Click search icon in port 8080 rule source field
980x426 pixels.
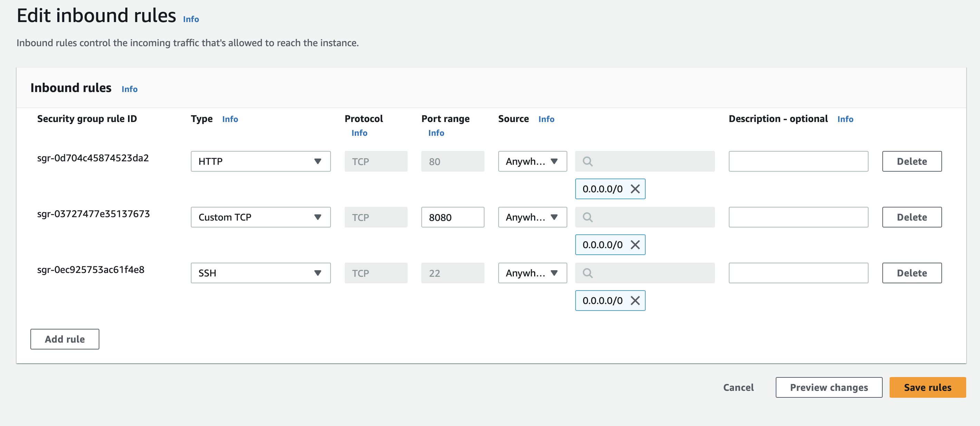point(587,217)
